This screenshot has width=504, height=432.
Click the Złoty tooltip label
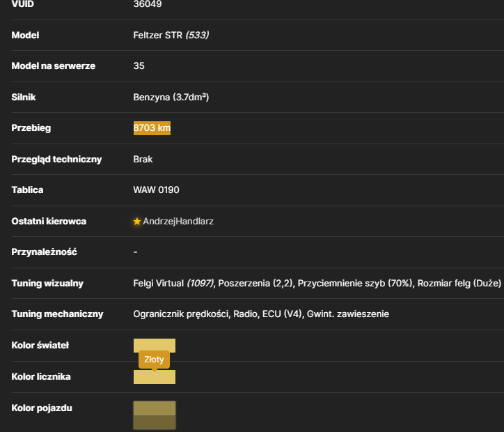(154, 360)
